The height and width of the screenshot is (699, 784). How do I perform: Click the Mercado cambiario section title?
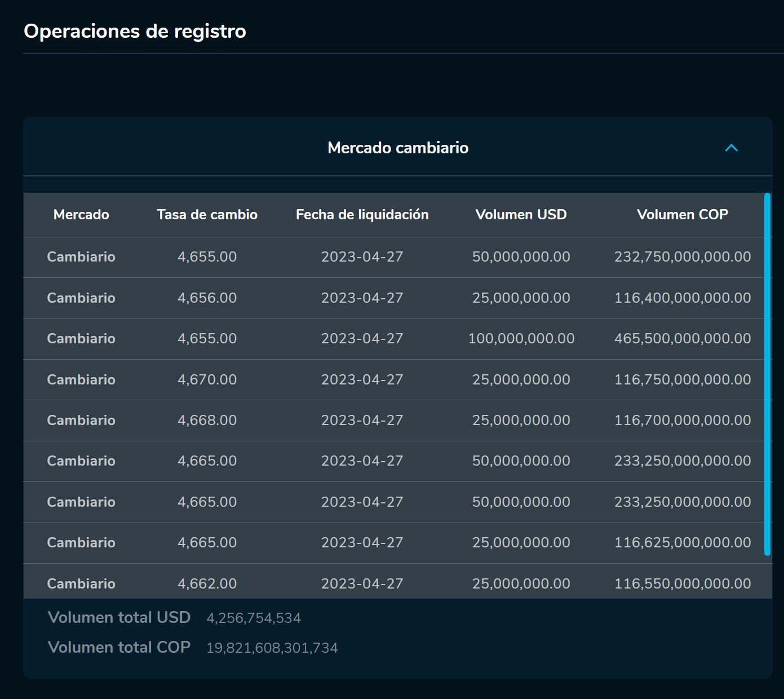coord(398,148)
